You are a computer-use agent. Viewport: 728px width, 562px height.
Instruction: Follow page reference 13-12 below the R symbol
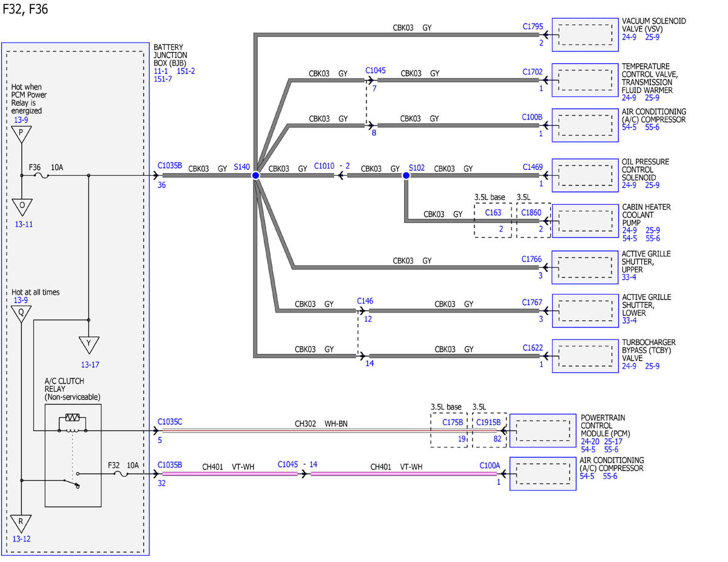(x=22, y=539)
